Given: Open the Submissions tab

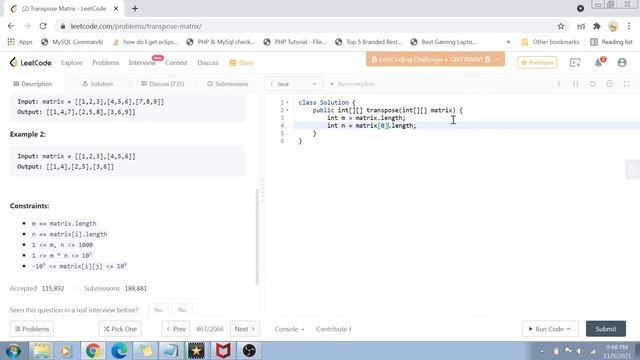Looking at the screenshot, I should (227, 84).
